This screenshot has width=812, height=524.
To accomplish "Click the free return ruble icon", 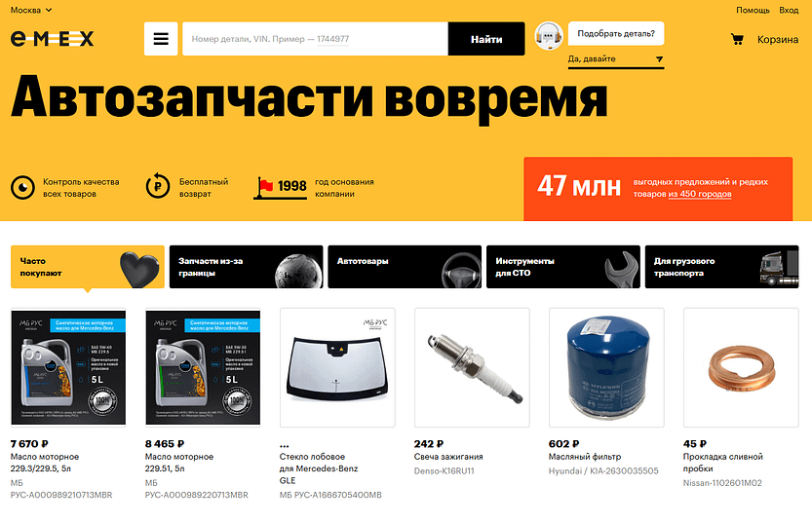I will click(x=158, y=186).
